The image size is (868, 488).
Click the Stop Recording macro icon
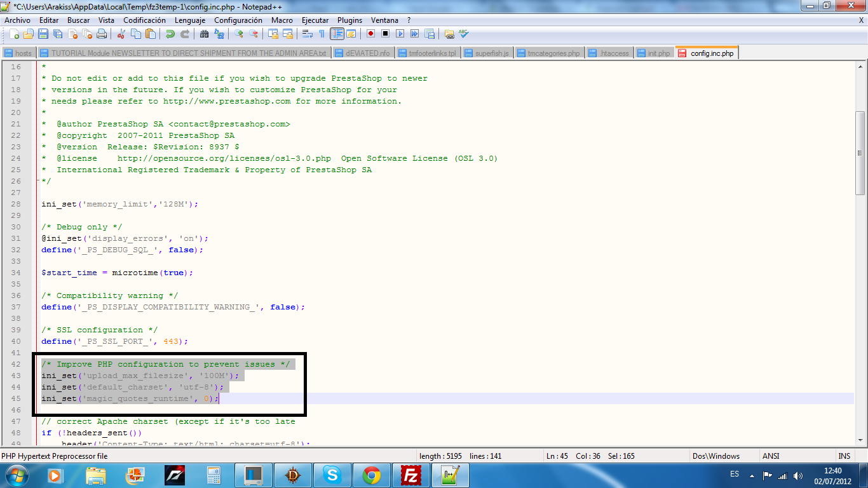pos(385,34)
